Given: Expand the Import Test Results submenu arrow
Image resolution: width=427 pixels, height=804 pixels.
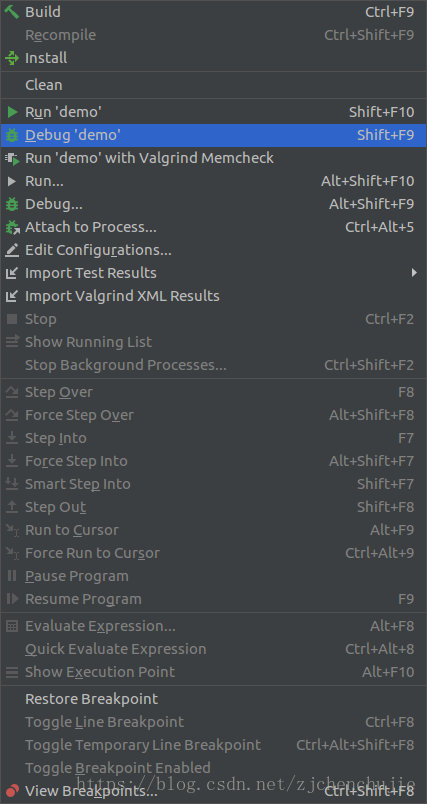Looking at the screenshot, I should point(415,273).
